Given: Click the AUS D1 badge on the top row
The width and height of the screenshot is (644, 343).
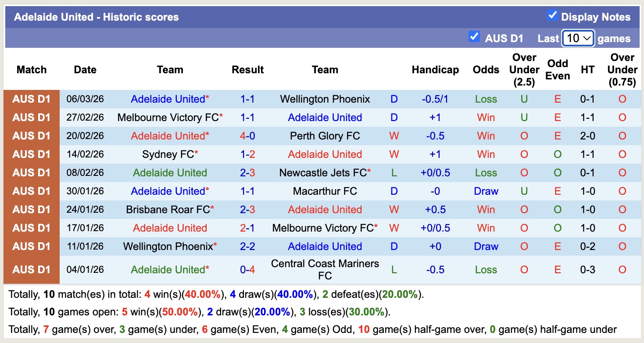Looking at the screenshot, I should click(x=31, y=99).
